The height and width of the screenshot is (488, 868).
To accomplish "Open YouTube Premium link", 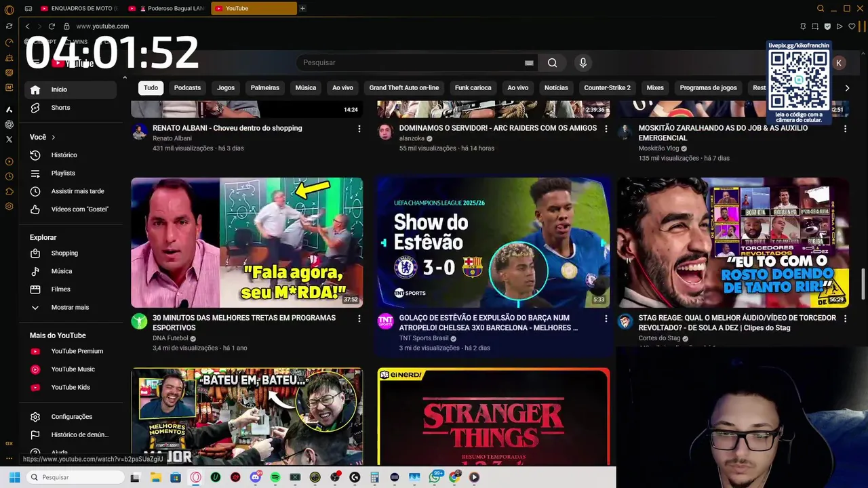I will (72, 351).
